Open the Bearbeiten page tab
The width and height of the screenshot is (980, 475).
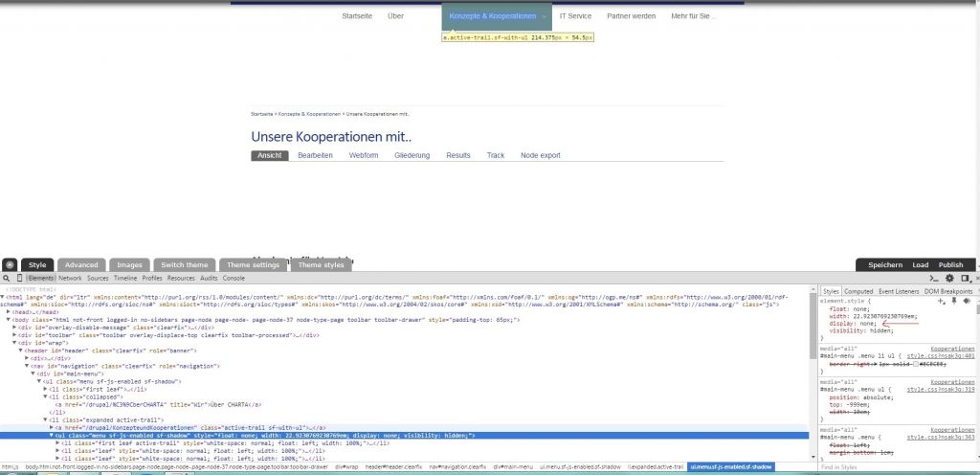pyautogui.click(x=315, y=155)
